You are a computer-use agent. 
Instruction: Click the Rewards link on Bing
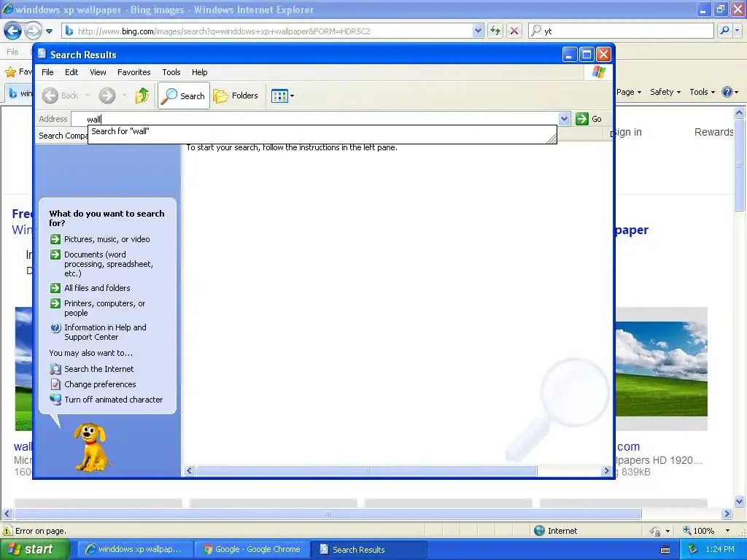coord(713,132)
